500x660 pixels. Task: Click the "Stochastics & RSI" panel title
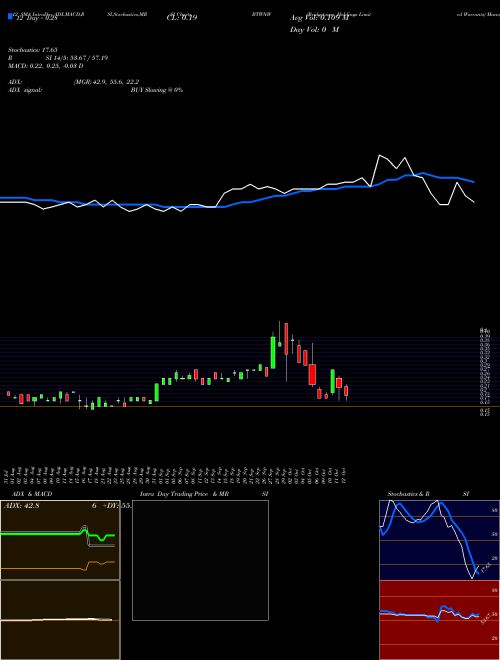point(428,494)
